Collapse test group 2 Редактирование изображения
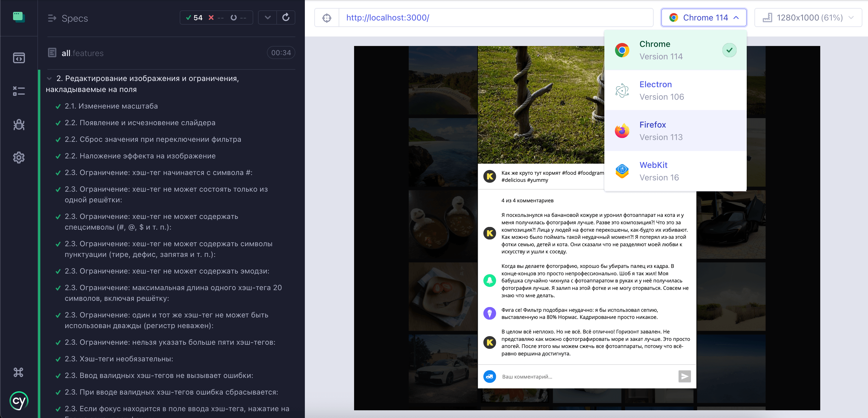868x418 pixels. coord(50,79)
